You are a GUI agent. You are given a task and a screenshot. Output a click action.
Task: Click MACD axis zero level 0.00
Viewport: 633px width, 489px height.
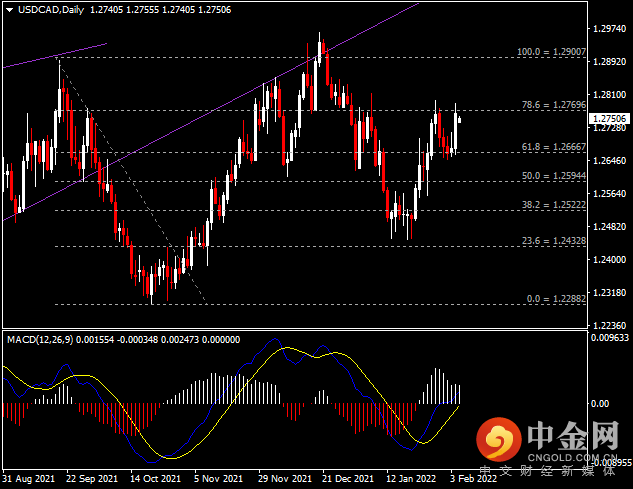click(599, 404)
